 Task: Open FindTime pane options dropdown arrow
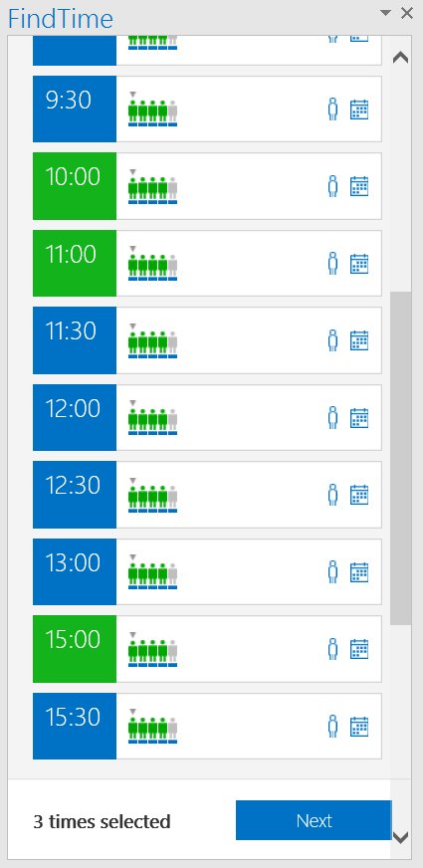[x=386, y=13]
